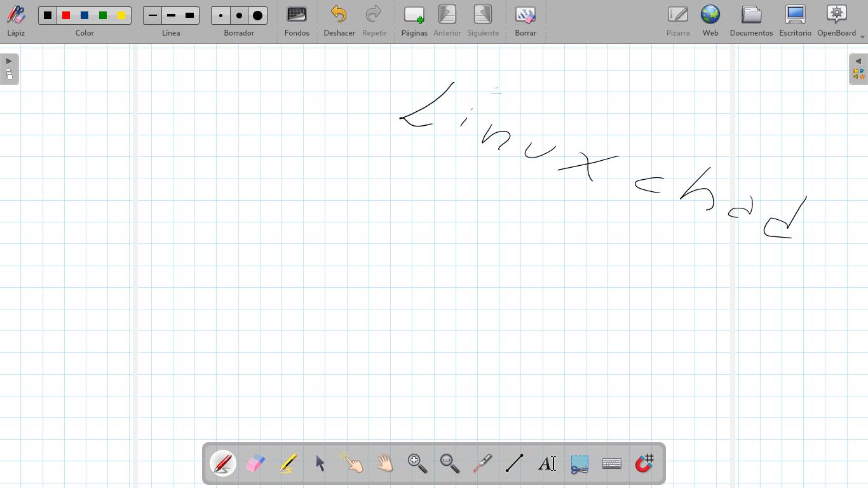Switch to Web mode
The width and height of the screenshot is (868, 488).
coord(710,21)
